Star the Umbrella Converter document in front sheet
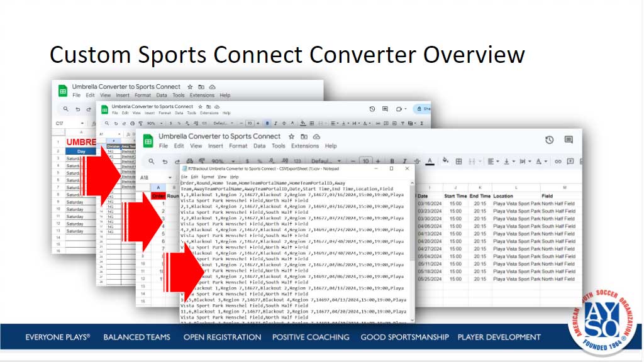 pos(292,136)
